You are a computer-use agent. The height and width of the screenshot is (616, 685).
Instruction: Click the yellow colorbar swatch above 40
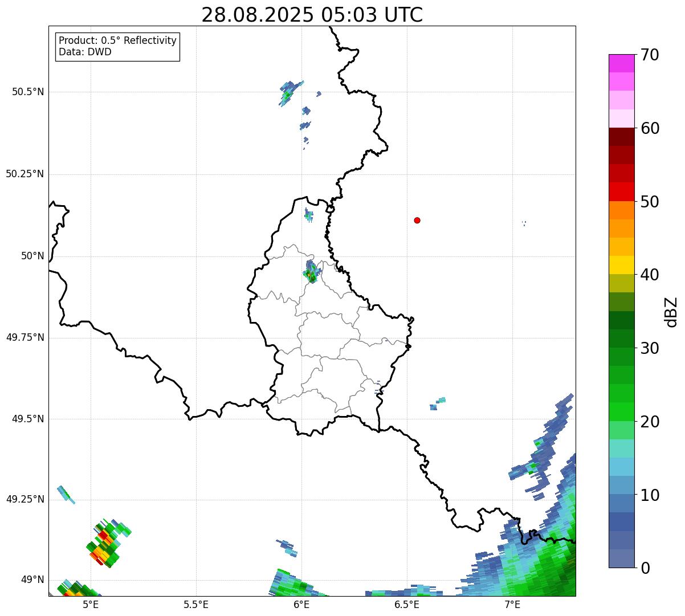(x=621, y=265)
